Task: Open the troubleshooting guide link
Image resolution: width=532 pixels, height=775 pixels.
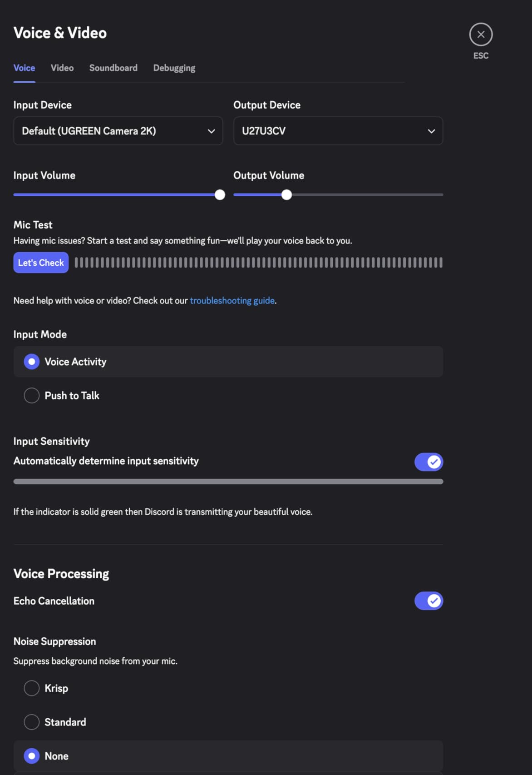Action: 232,301
